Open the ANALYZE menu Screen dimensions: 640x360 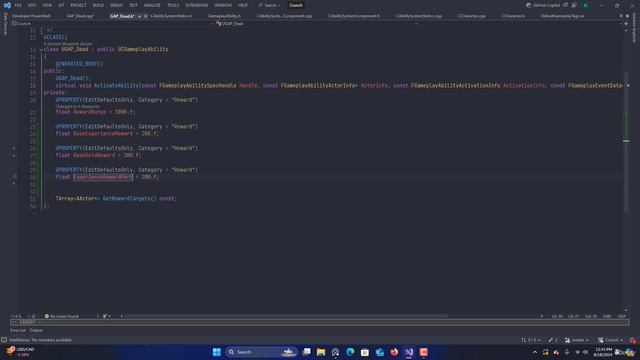(152, 5)
